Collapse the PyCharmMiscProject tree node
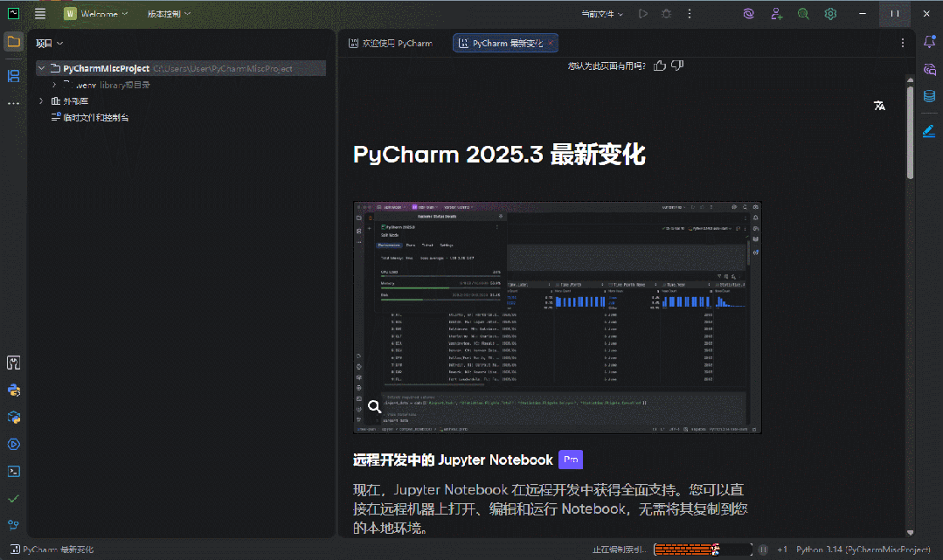Image resolution: width=943 pixels, height=560 pixels. tap(41, 68)
